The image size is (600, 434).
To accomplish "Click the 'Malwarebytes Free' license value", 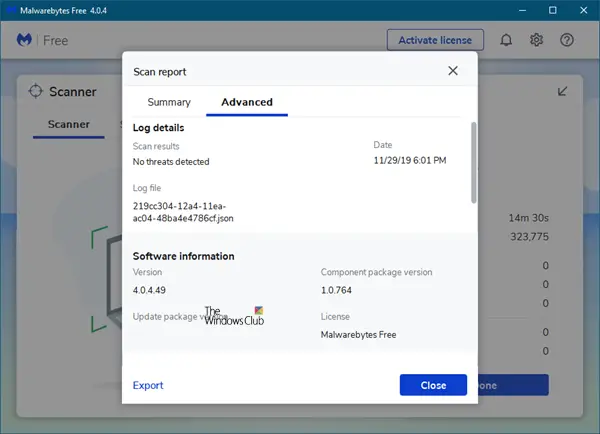I will (x=358, y=334).
